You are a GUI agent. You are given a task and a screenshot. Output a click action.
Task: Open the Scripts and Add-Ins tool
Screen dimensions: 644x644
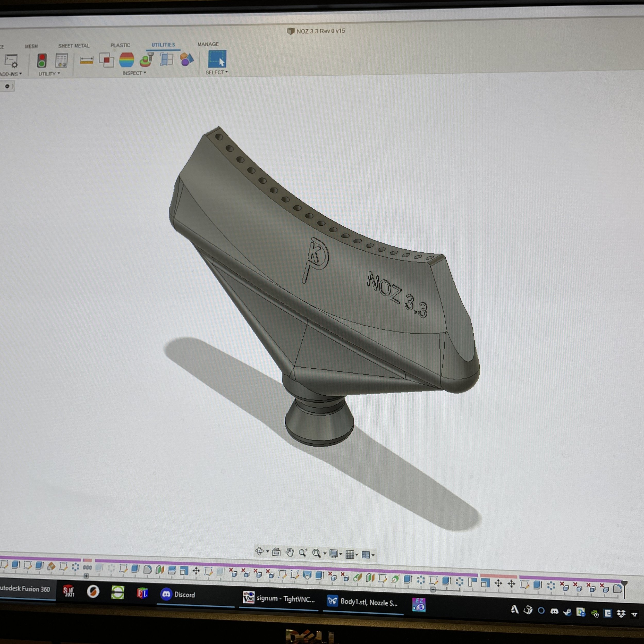coord(11,61)
